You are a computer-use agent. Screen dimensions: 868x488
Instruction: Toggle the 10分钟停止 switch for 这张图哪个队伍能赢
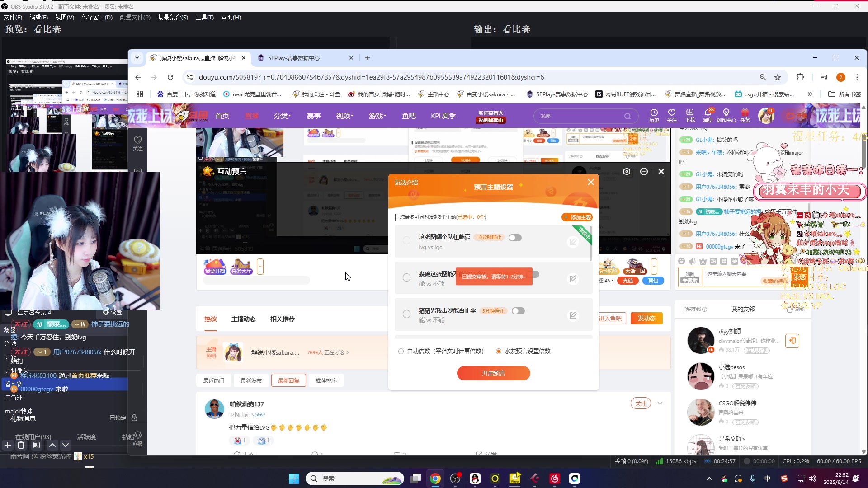pos(515,238)
